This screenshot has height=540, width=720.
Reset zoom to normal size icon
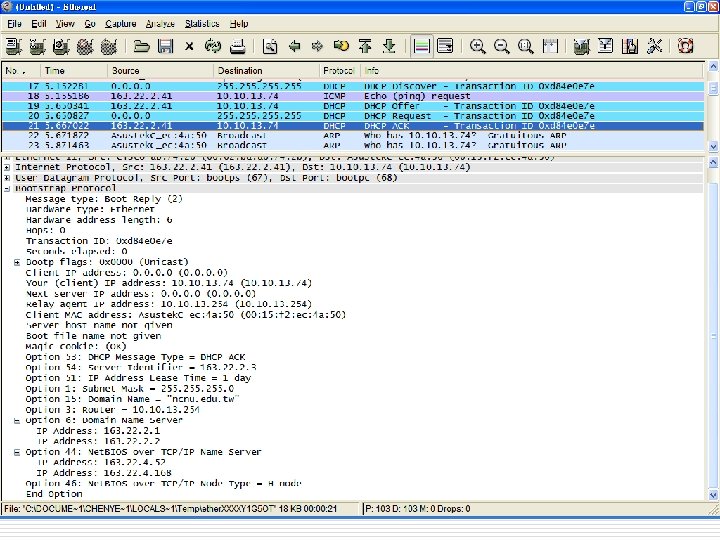(x=526, y=46)
